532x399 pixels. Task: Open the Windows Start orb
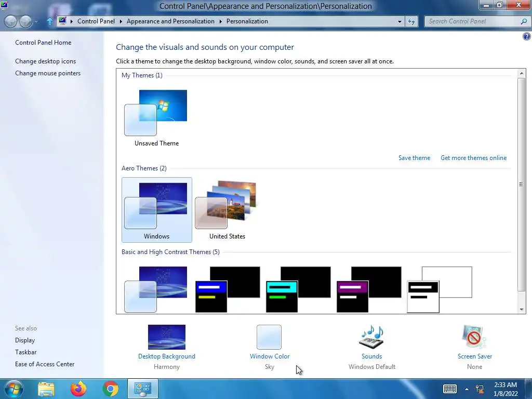tap(13, 389)
